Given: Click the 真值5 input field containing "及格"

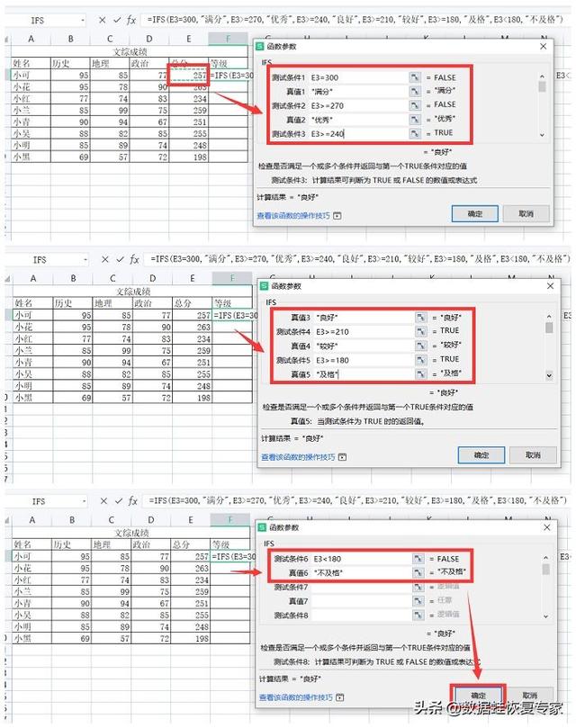Looking at the screenshot, I should 364,374.
